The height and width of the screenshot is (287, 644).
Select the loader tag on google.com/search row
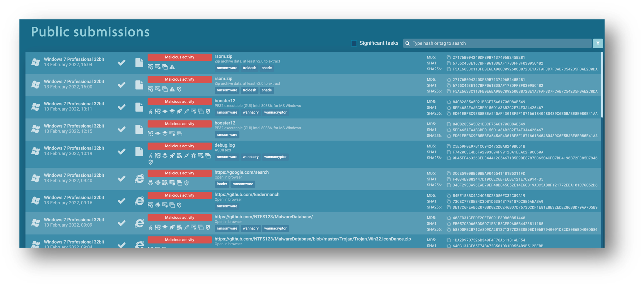(x=222, y=184)
